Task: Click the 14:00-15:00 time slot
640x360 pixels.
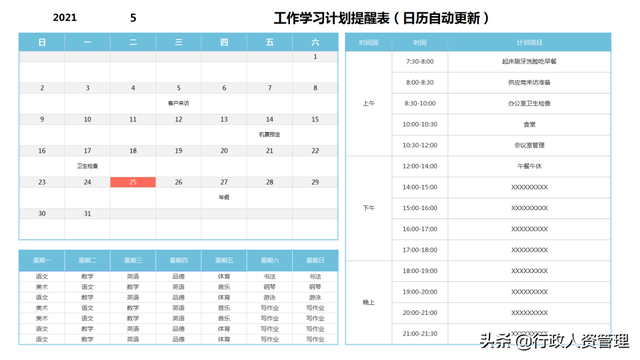Action: tap(420, 187)
